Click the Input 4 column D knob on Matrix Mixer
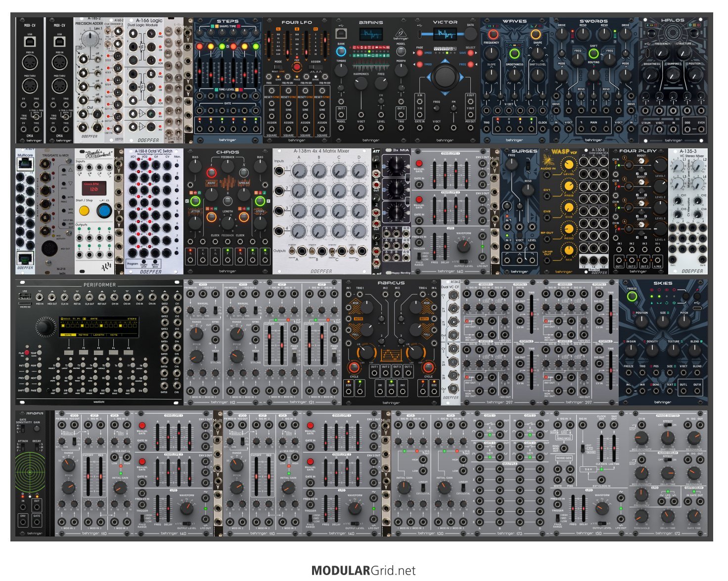This screenshot has width=728, height=581. [x=359, y=231]
